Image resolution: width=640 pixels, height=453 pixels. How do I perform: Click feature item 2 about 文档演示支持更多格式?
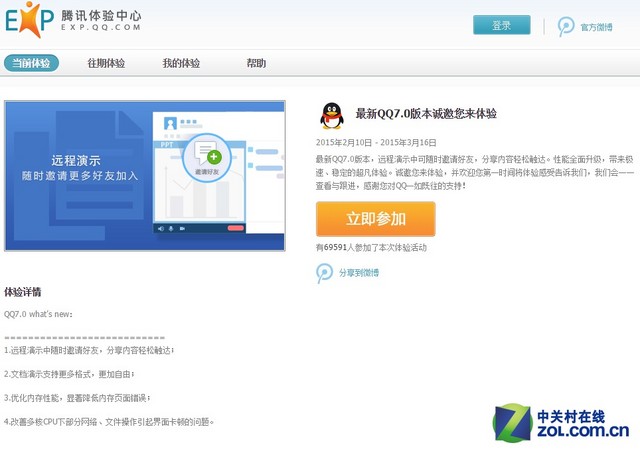click(x=69, y=374)
